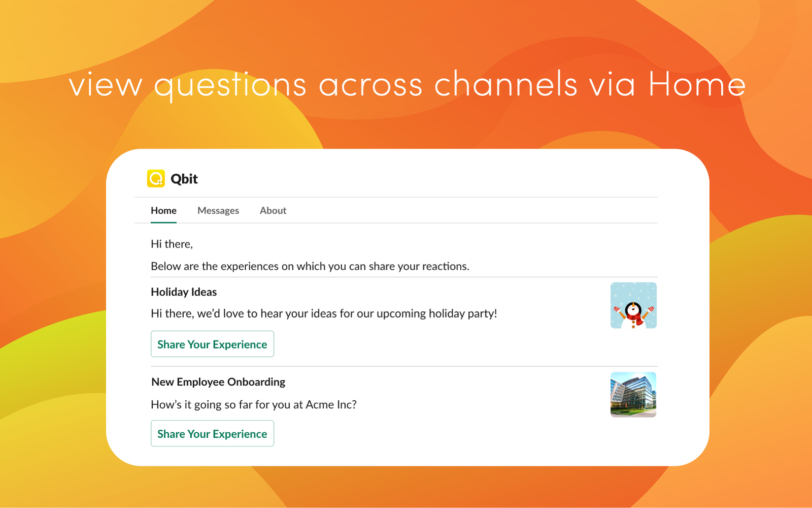Screen dimensions: 812x508
Task: Click the green underline below Home tab
Action: pos(163,222)
